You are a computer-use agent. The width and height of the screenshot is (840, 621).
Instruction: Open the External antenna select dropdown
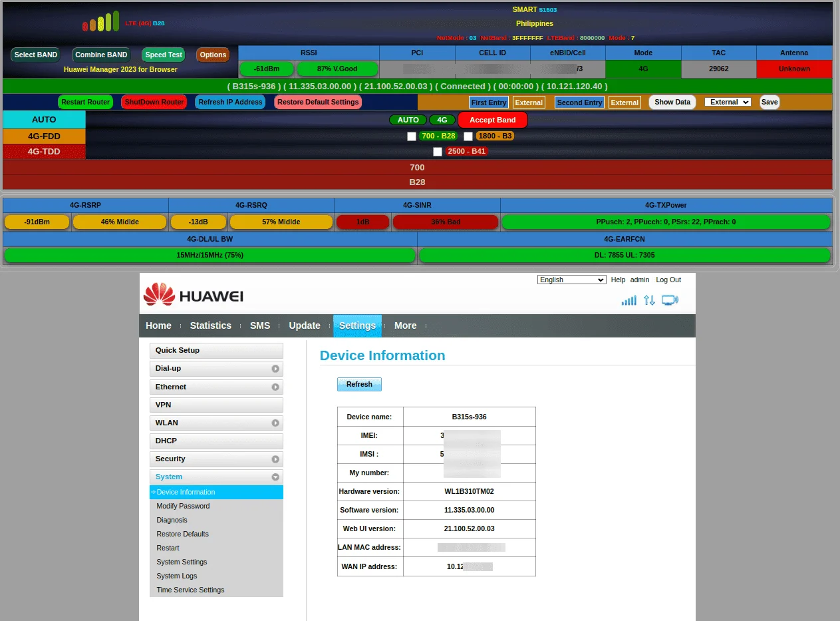[x=728, y=102]
